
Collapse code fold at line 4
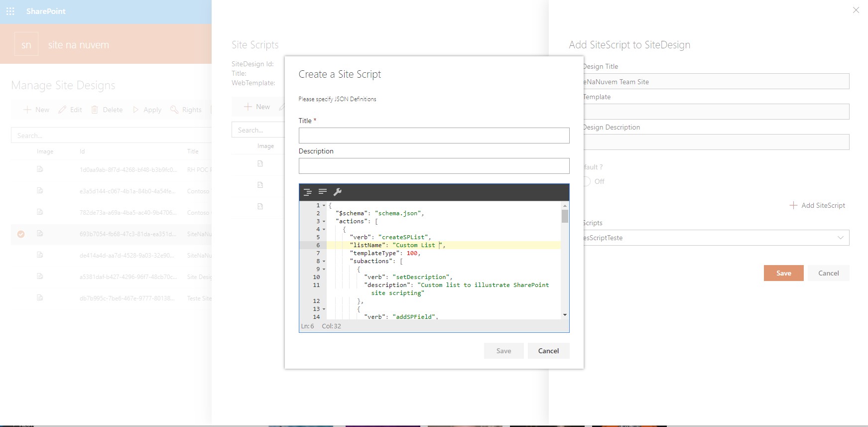[x=324, y=229]
